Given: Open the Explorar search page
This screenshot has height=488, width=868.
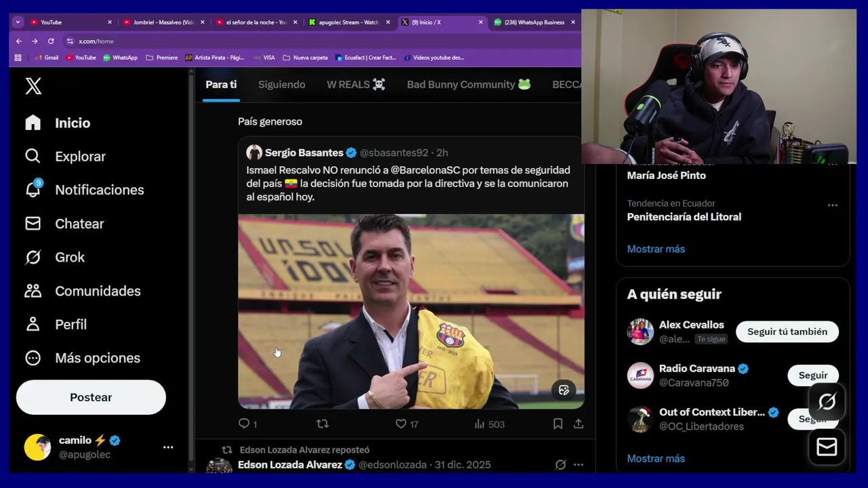Looking at the screenshot, I should click(x=65, y=157).
